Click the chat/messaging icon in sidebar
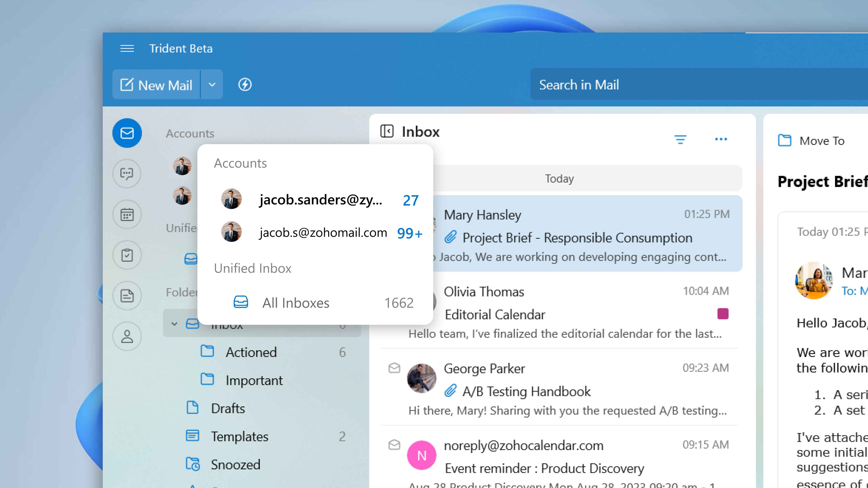 tap(127, 173)
